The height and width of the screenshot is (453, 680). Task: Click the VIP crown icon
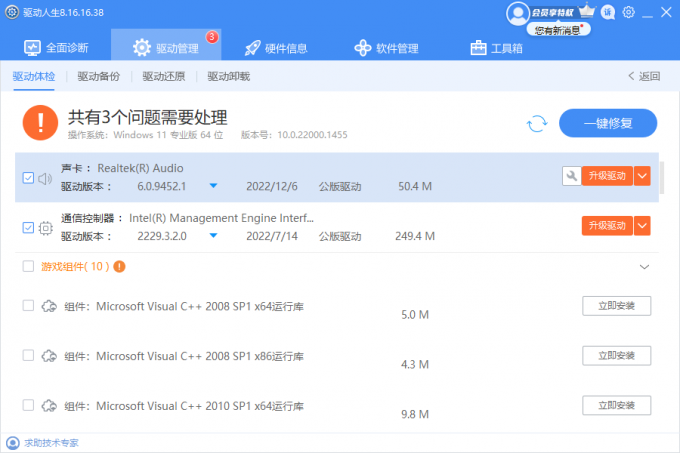587,10
